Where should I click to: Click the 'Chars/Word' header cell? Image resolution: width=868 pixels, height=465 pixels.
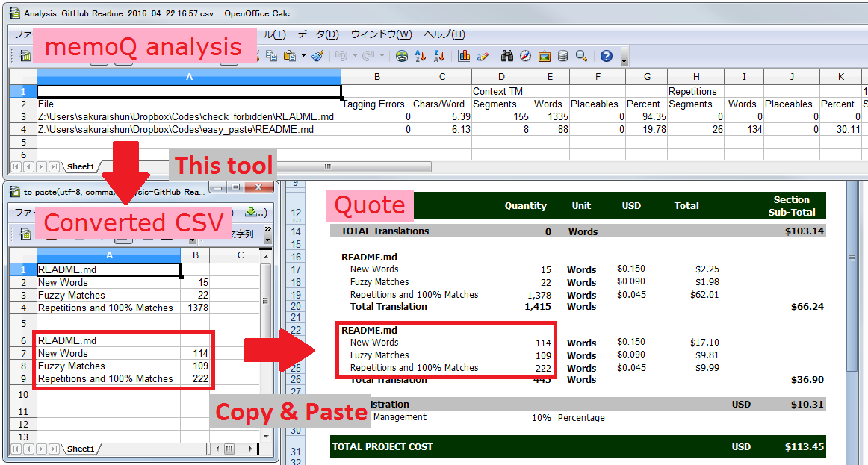click(x=441, y=104)
